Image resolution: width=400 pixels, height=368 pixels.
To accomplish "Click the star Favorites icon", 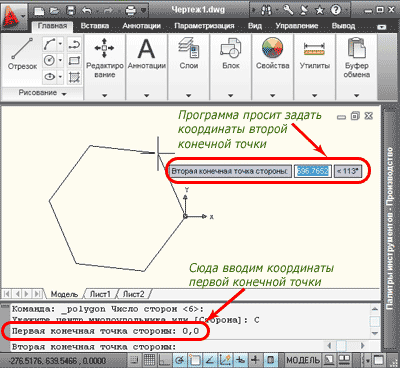I will 320,11.
